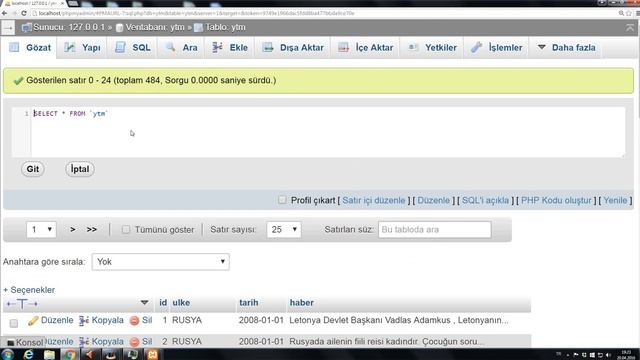Switch to the Gözat tab
This screenshot has width=640, height=360.
31,47
